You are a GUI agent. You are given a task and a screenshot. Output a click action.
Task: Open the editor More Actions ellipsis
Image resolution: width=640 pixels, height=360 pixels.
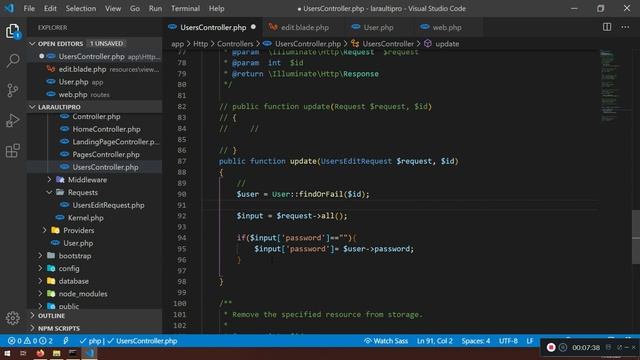pos(625,27)
